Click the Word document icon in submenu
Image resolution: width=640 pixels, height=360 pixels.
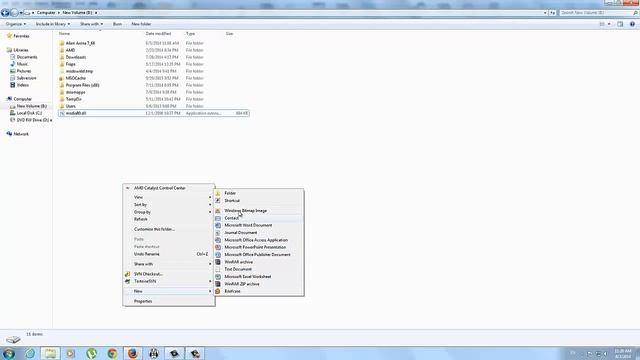click(x=218, y=225)
